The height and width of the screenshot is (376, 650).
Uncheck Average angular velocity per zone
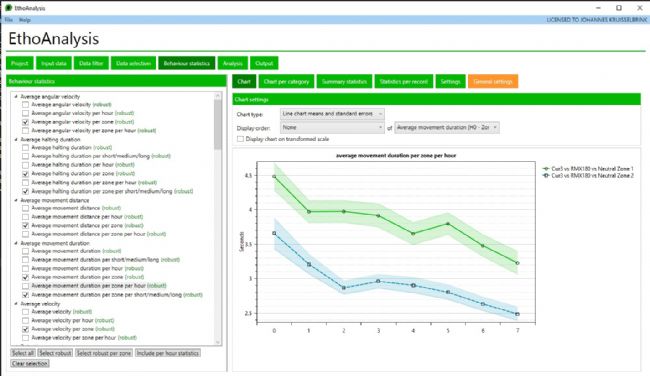(26, 122)
